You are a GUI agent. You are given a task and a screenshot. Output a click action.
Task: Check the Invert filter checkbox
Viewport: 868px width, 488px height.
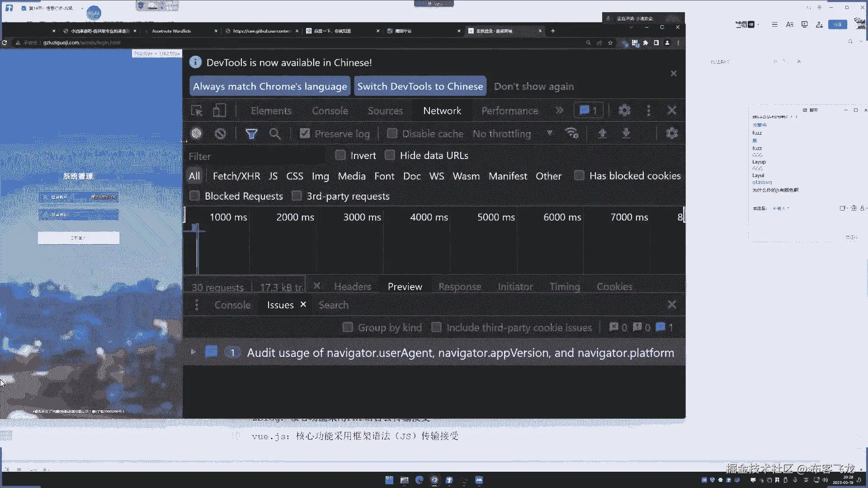[x=340, y=155]
